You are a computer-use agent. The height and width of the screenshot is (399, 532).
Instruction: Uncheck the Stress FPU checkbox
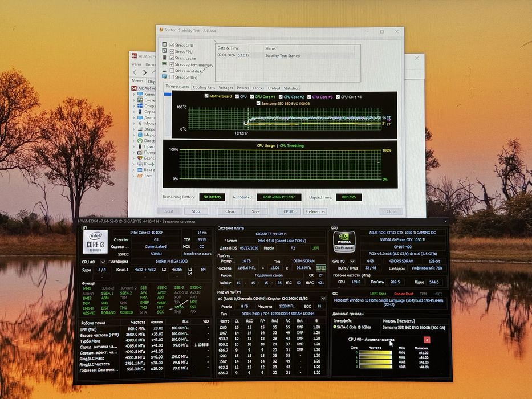(x=172, y=51)
